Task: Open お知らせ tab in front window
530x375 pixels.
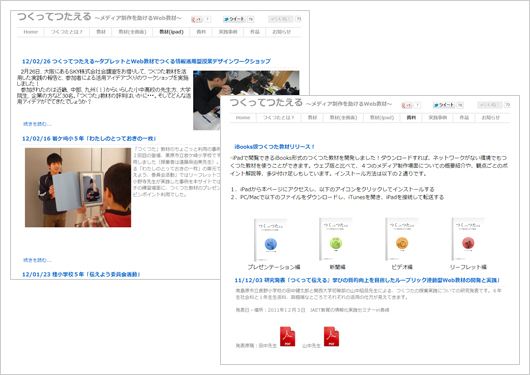Action: click(490, 118)
